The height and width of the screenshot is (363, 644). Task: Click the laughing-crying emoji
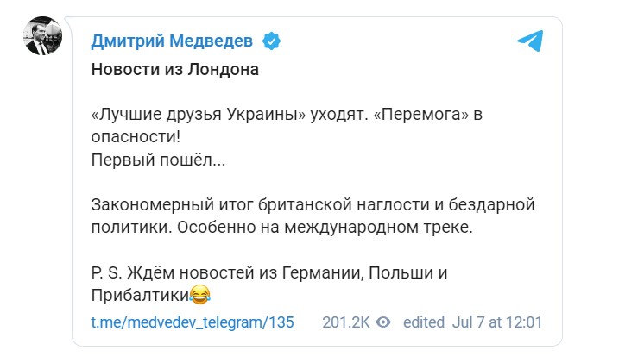point(199,295)
